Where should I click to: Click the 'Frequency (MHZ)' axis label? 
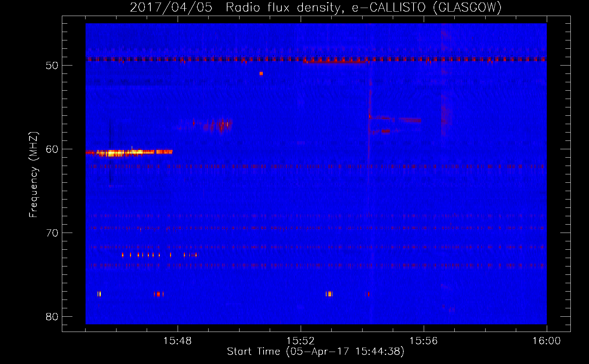33,175
